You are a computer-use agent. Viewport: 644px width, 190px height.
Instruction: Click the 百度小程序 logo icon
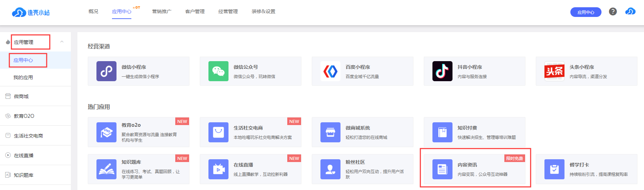(x=330, y=71)
